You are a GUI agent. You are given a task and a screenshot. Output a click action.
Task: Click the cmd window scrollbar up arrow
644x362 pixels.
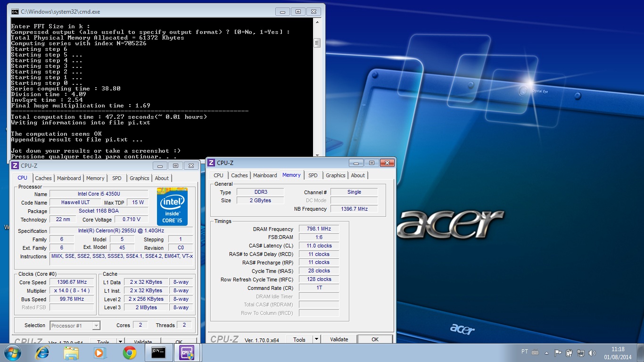[317, 23]
